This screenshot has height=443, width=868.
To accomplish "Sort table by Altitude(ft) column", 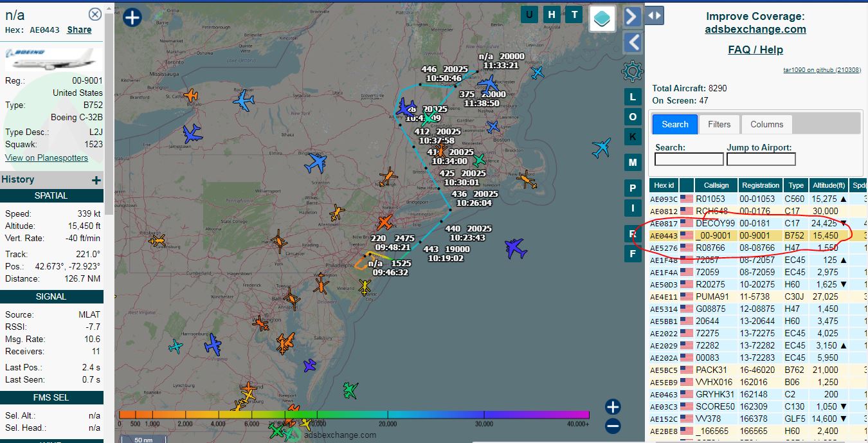I will pos(829,185).
